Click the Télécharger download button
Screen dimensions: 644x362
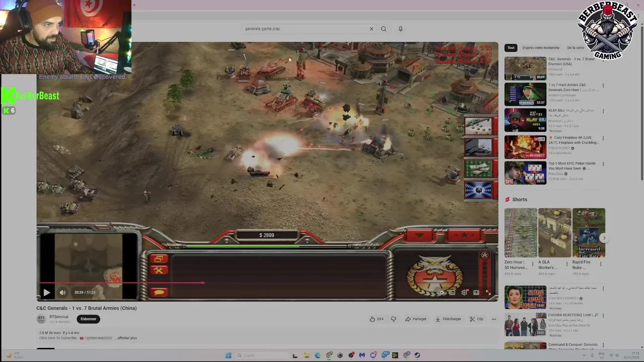[448, 319]
